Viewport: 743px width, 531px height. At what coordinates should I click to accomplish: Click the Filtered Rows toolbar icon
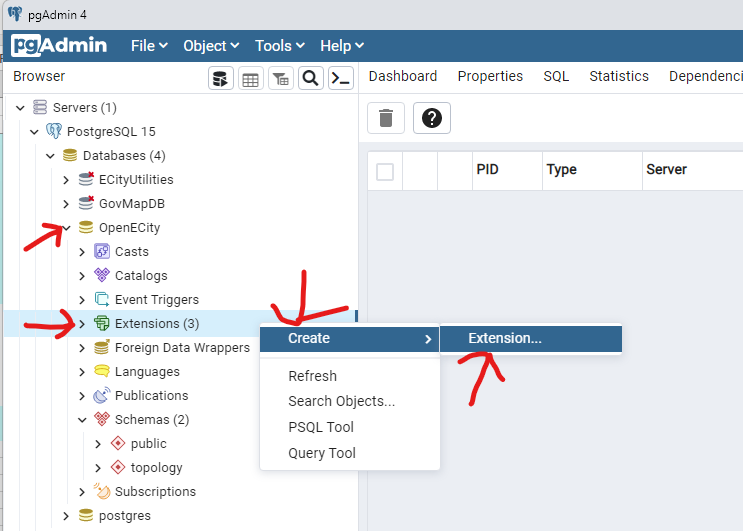pos(281,79)
